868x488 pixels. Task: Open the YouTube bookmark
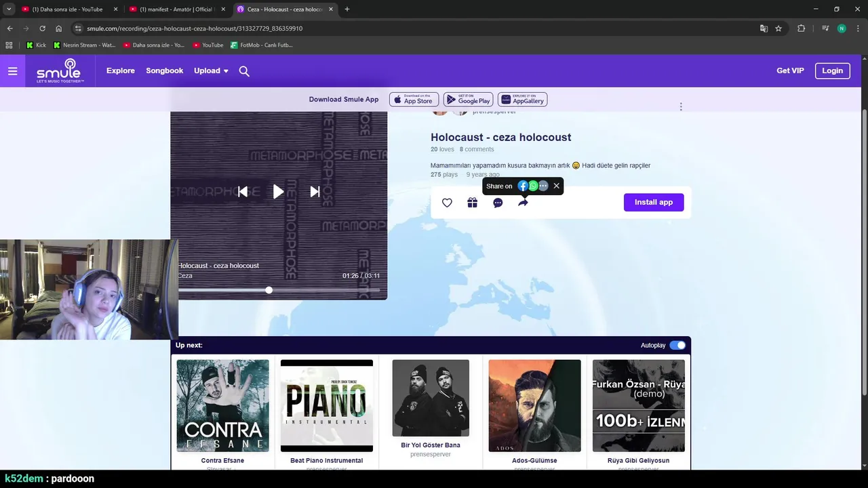(208, 45)
